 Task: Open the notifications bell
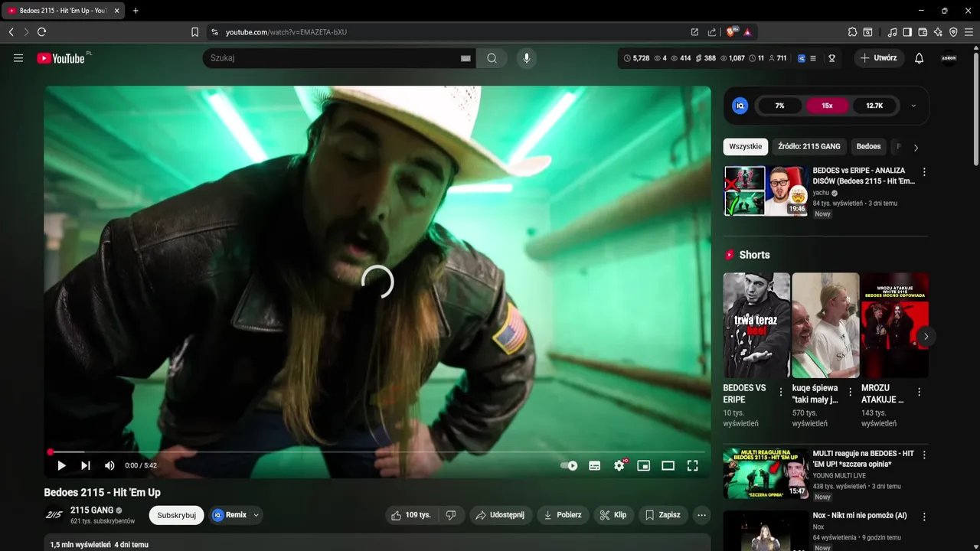click(920, 58)
